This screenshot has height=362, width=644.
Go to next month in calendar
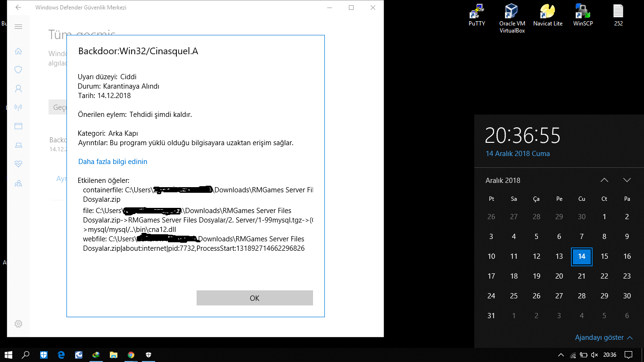(627, 180)
